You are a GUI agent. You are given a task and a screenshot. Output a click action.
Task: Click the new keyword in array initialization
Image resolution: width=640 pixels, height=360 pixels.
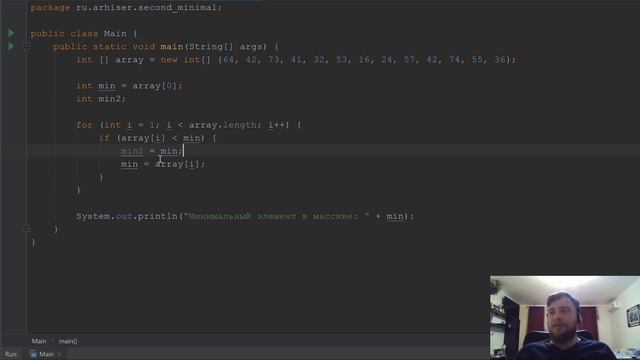pyautogui.click(x=169, y=60)
